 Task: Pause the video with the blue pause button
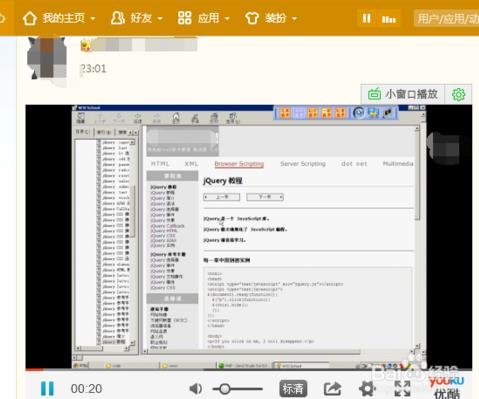click(x=47, y=388)
